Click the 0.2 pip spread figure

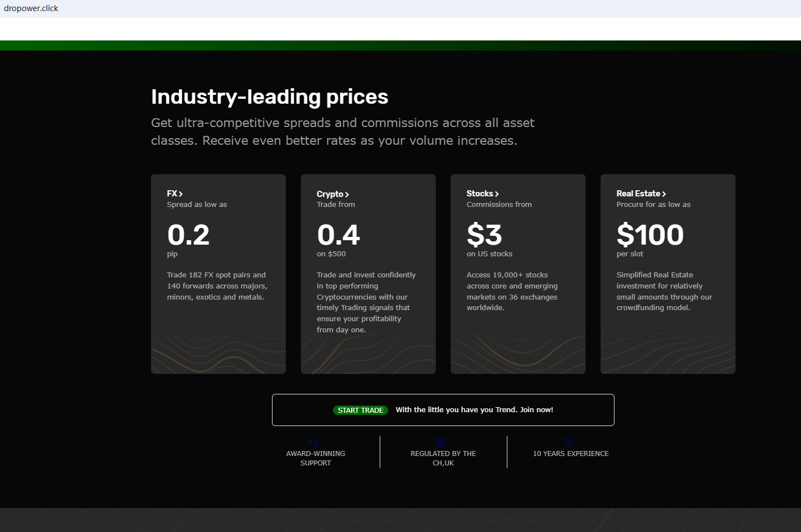click(189, 235)
